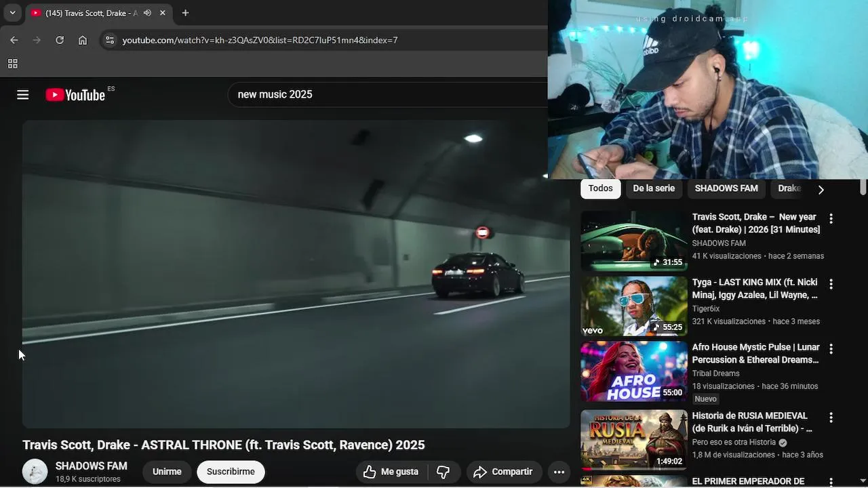
Task: Click '18,9 K suscriptores' subscriber count
Action: pyautogui.click(x=88, y=479)
